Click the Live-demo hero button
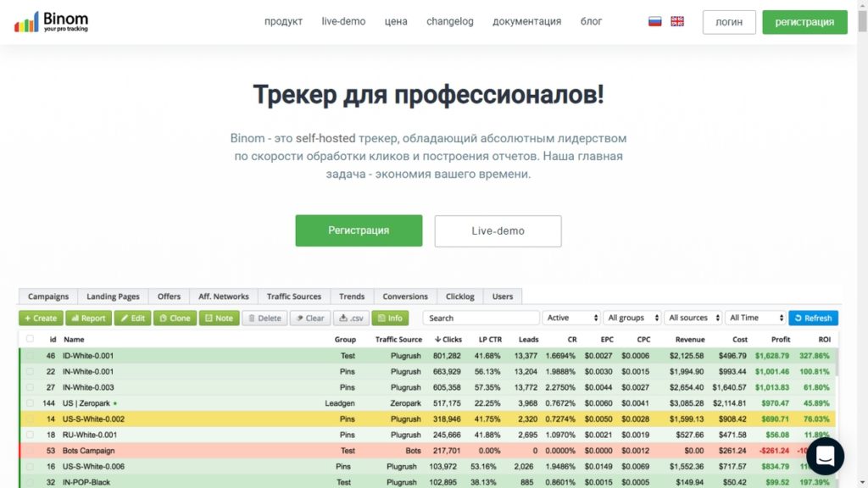The width and height of the screenshot is (868, 488). 498,231
